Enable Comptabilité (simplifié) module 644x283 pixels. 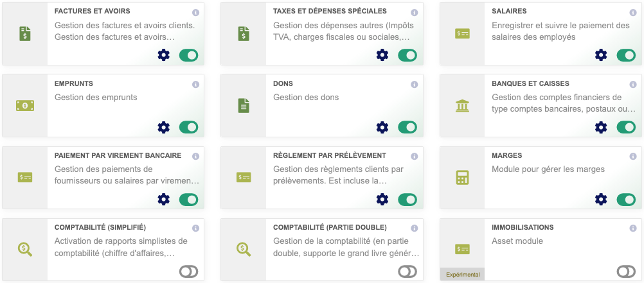click(188, 272)
